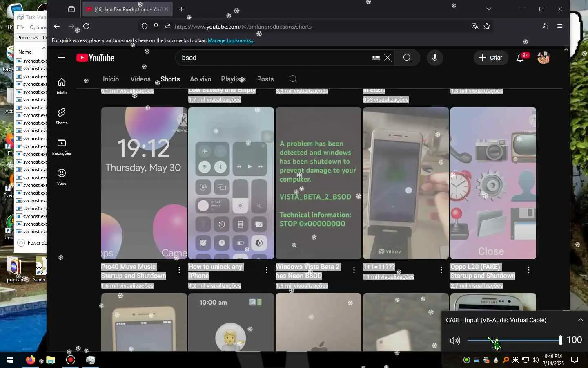Open Firefox View tab icon
The height and width of the screenshot is (368, 588).
71,9
